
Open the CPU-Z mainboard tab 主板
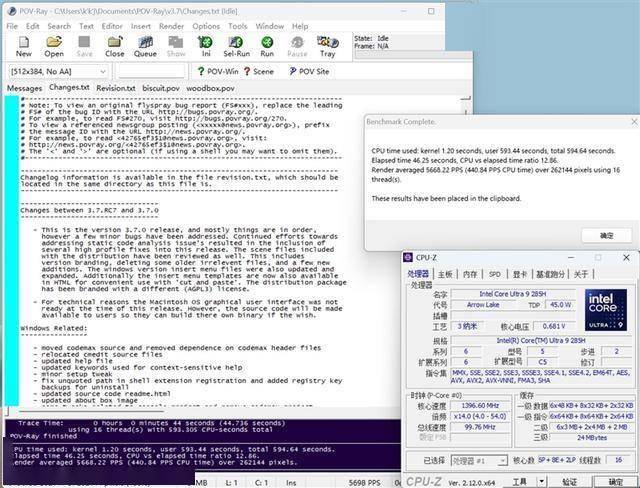[x=445, y=274]
